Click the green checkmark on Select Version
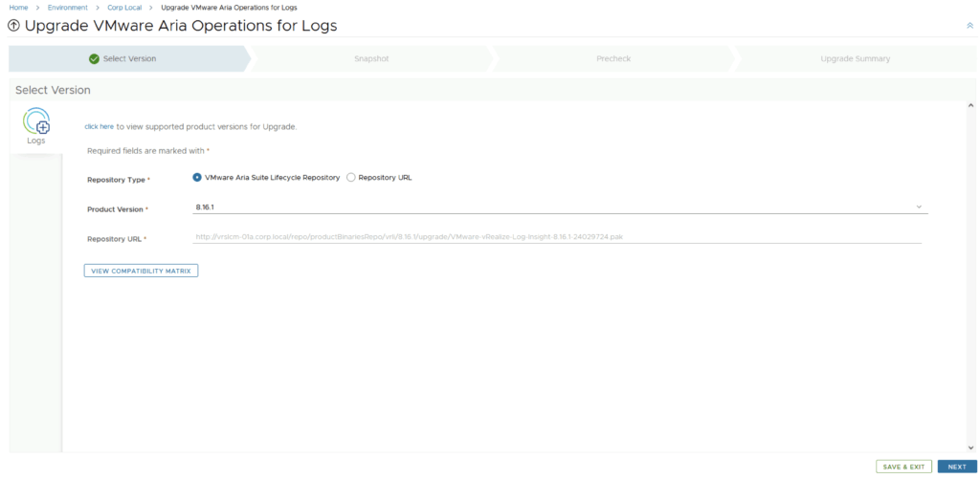The height and width of the screenshot is (479, 980). click(94, 59)
